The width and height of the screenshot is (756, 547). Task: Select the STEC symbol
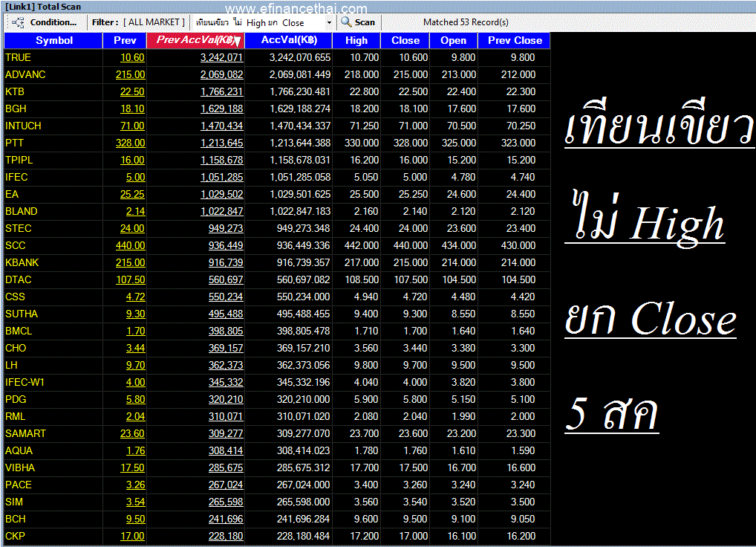point(19,229)
